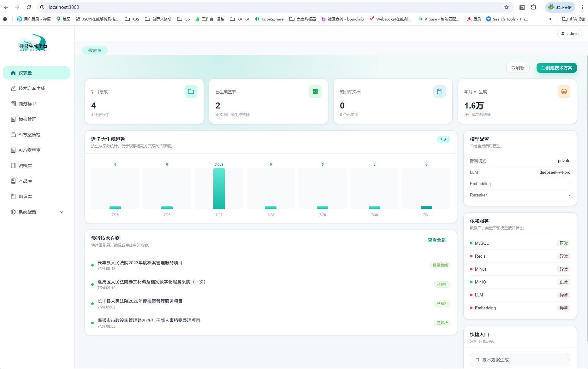Select the 仪表盘 page tab
The width and height of the screenshot is (588, 369).
[95, 50]
